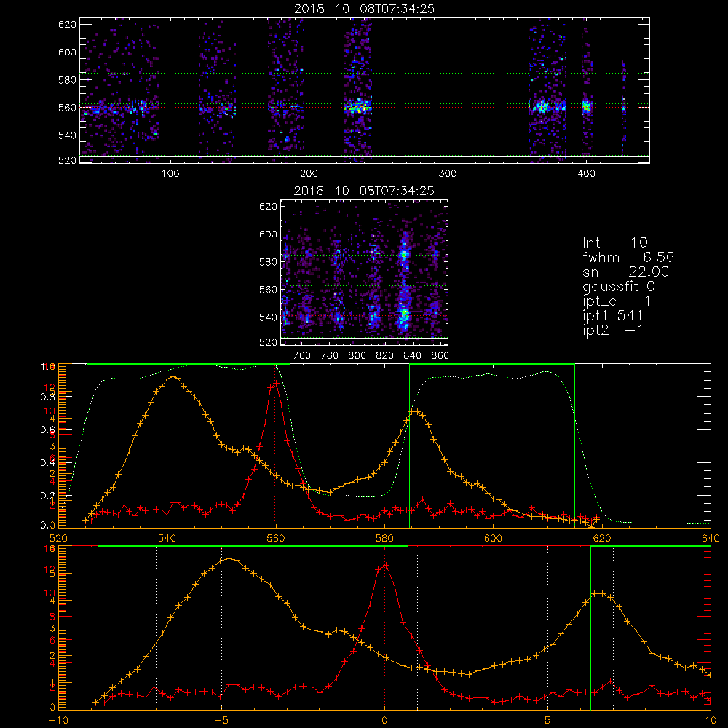This screenshot has width=728, height=728.
Task: Click white y-axis label 0.8 of the upper line plot
Action: [47, 397]
